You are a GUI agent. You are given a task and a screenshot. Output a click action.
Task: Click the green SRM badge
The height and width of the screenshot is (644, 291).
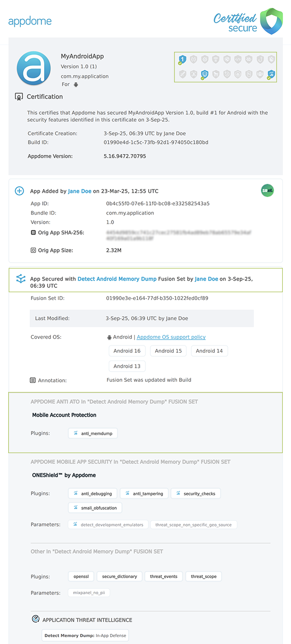click(267, 191)
